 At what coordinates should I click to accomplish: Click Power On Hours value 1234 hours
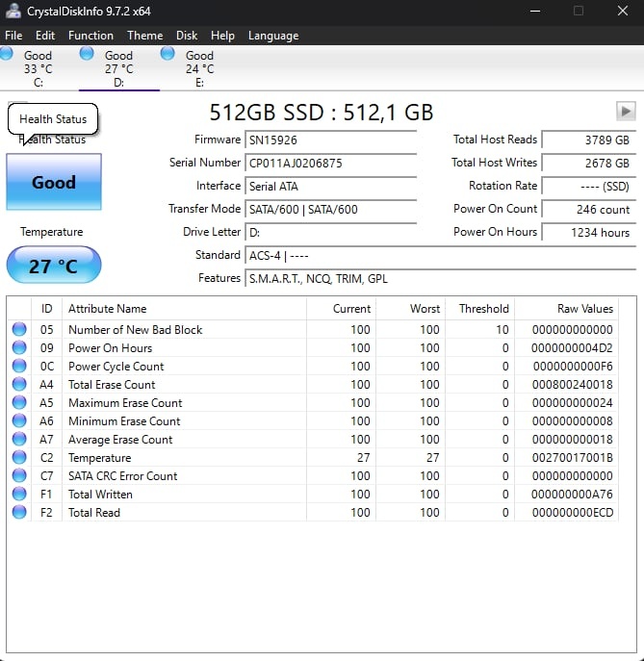(x=589, y=233)
